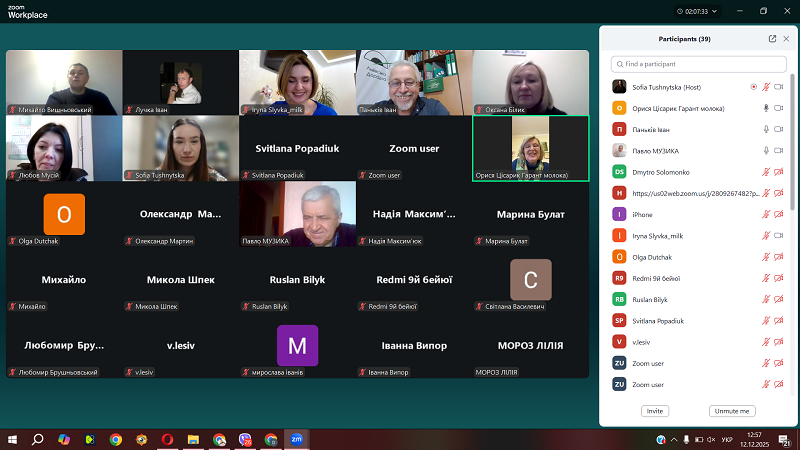Click microphone icon for Паньків Іван
Screen dimensions: 800x450
click(766, 129)
